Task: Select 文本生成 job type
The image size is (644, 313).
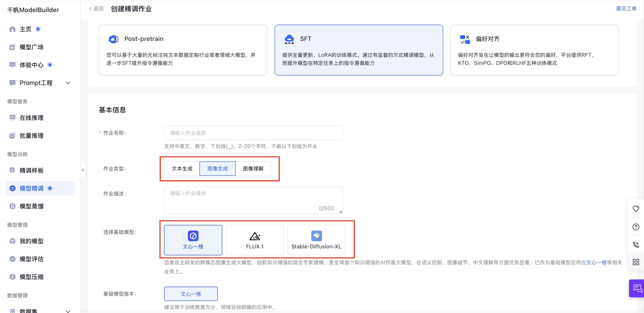Action: pyautogui.click(x=182, y=169)
